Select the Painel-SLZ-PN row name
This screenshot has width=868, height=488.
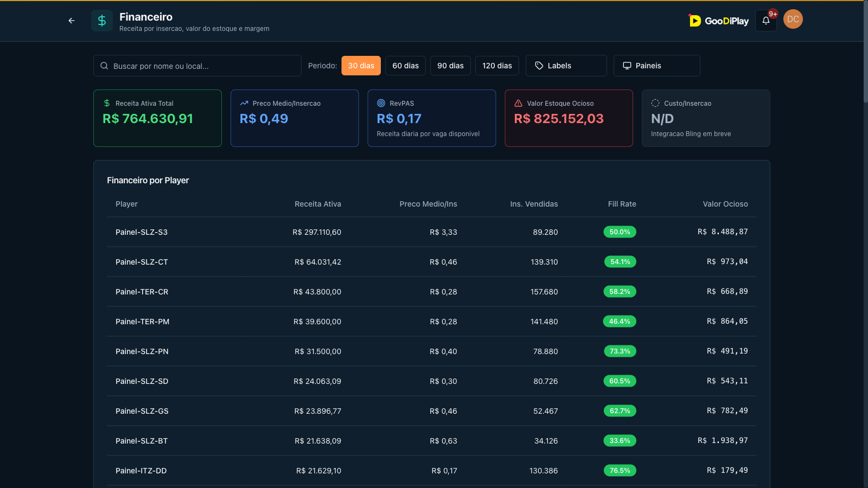click(142, 351)
